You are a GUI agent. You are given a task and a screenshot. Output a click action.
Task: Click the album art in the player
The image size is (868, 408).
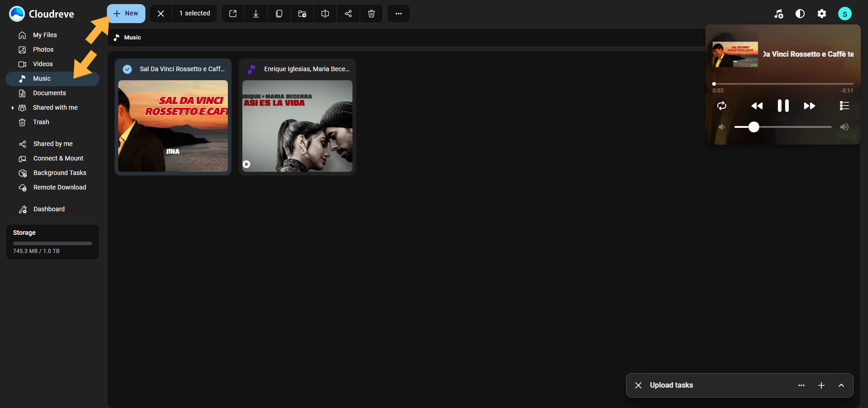(735, 54)
